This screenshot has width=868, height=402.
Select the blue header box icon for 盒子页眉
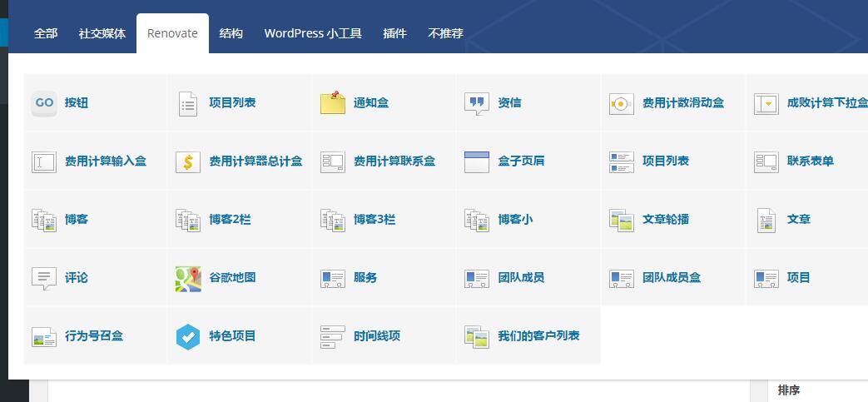(477, 162)
